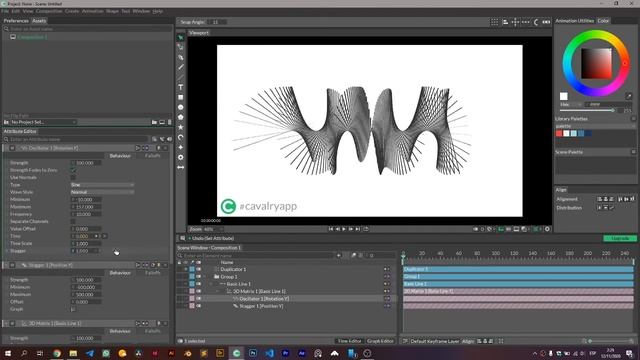
Task: Open the Zoom percentage dropdown
Action: click(213, 229)
